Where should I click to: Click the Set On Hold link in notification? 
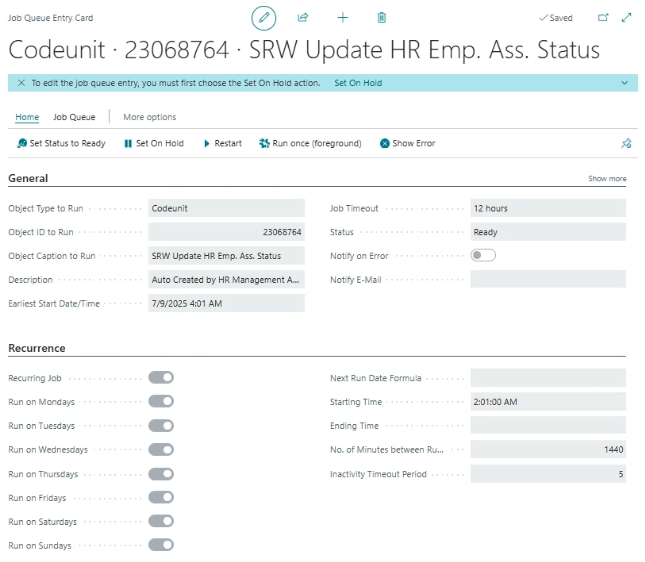click(x=358, y=83)
